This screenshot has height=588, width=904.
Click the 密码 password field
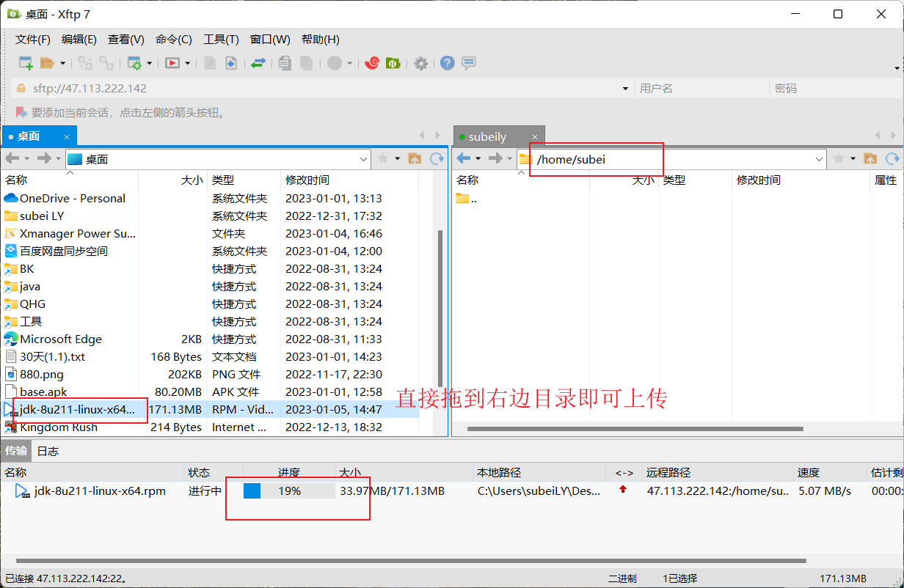836,88
